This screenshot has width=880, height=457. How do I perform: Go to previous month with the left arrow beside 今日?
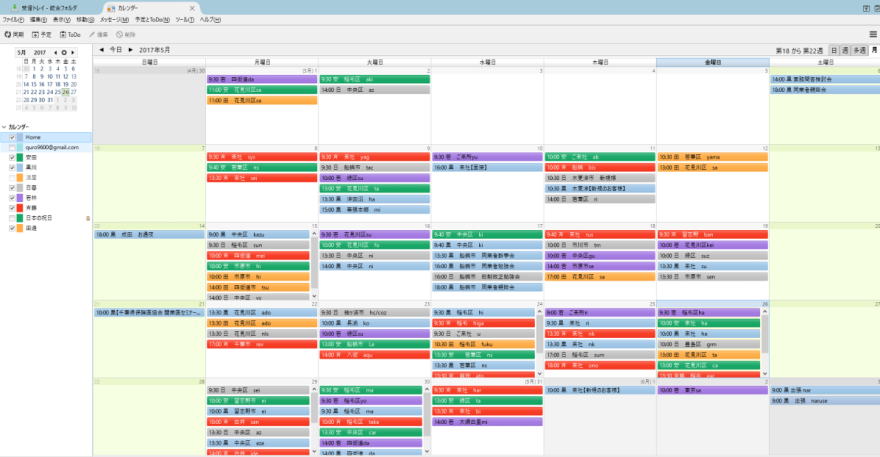[x=101, y=49]
